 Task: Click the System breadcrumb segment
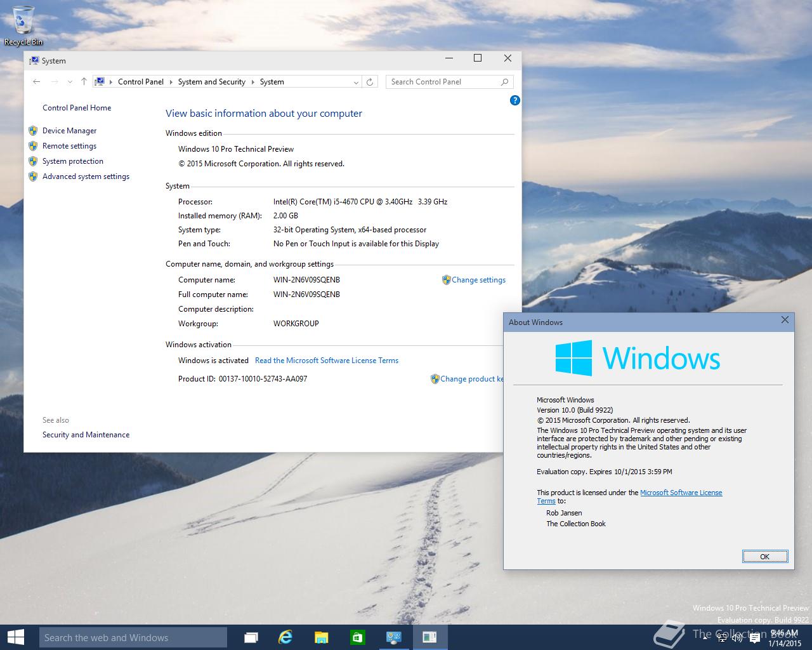pos(272,82)
